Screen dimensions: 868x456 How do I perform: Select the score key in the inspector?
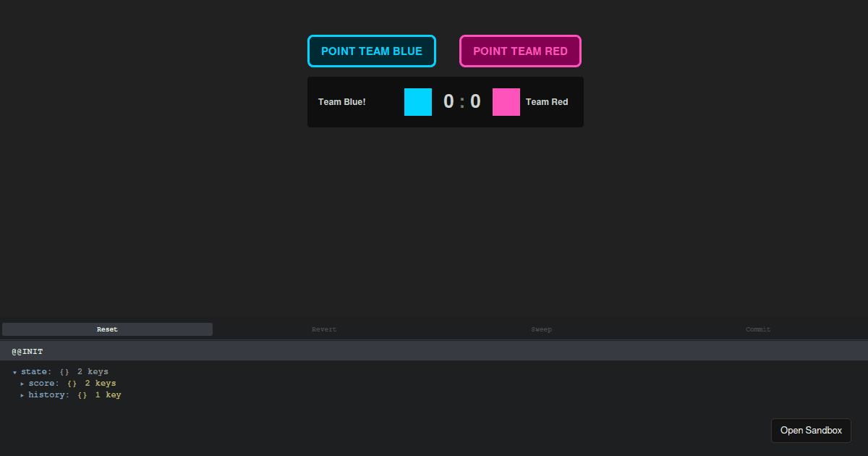tap(42, 383)
